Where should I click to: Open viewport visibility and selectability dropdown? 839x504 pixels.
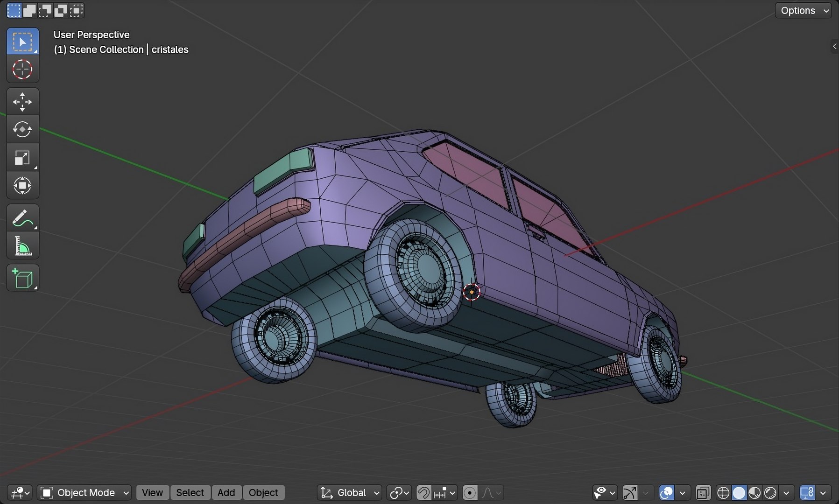pyautogui.click(x=605, y=492)
